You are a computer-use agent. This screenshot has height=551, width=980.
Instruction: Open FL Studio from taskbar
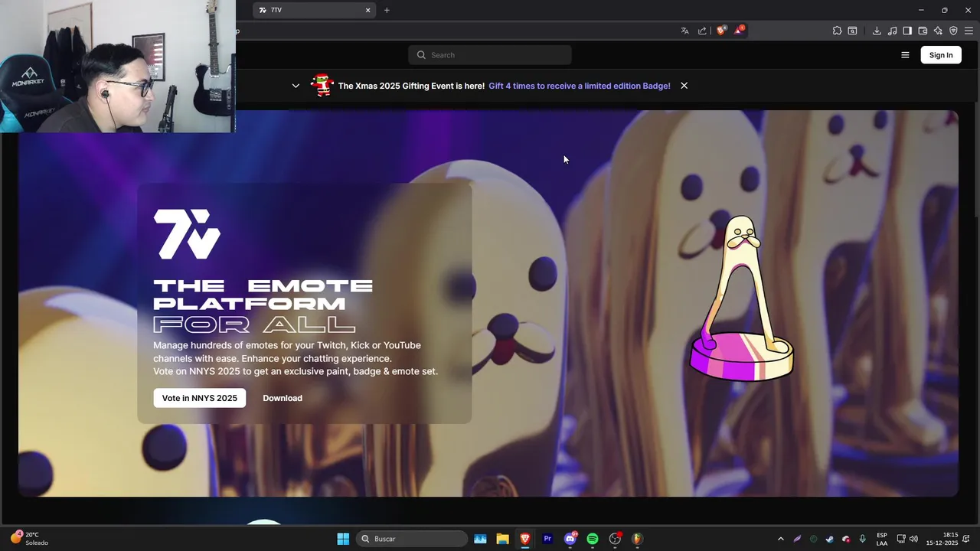[x=637, y=539]
